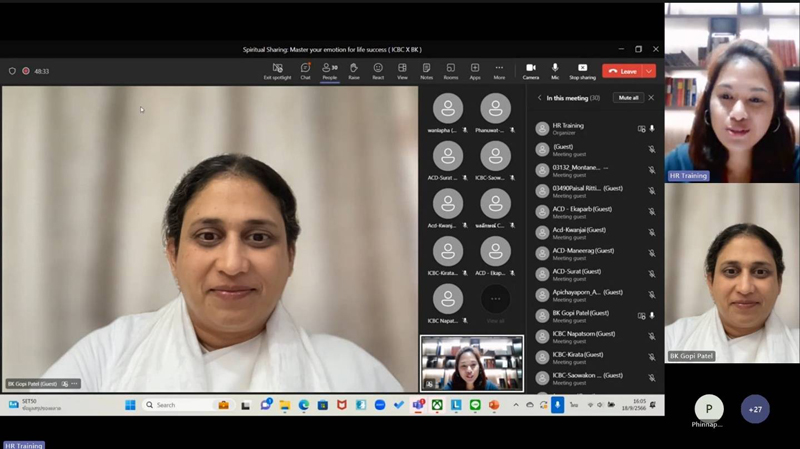The height and width of the screenshot is (449, 800).
Task: Open the More actions menu
Action: [x=499, y=70]
